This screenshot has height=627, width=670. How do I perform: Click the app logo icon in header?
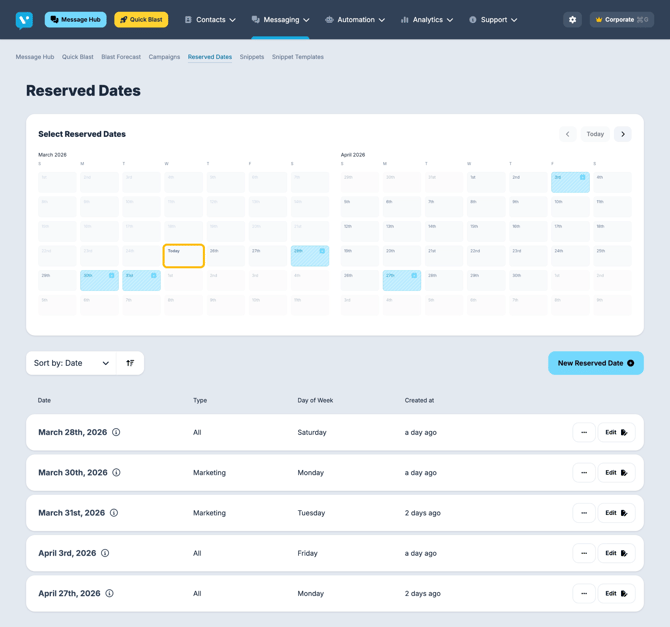tap(24, 20)
